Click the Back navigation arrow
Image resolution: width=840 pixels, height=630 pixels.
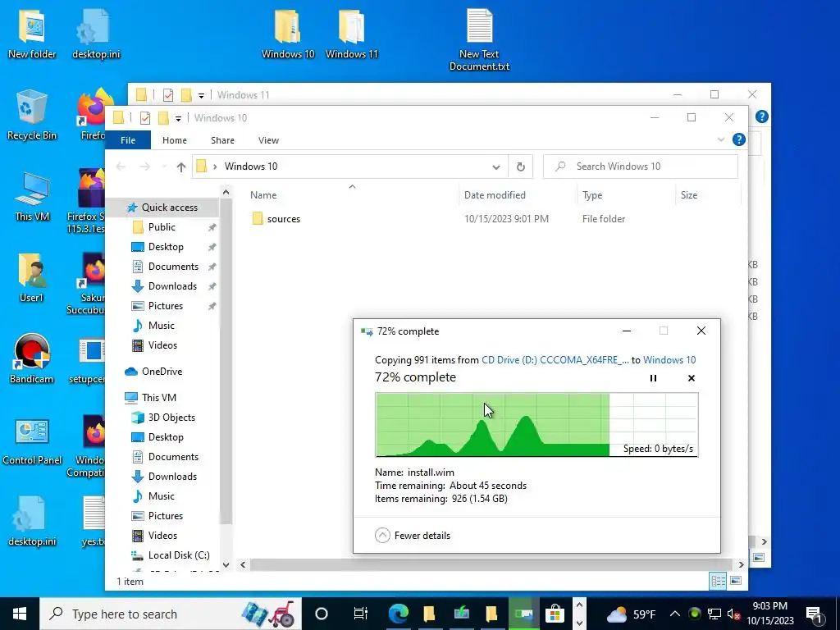(x=121, y=167)
